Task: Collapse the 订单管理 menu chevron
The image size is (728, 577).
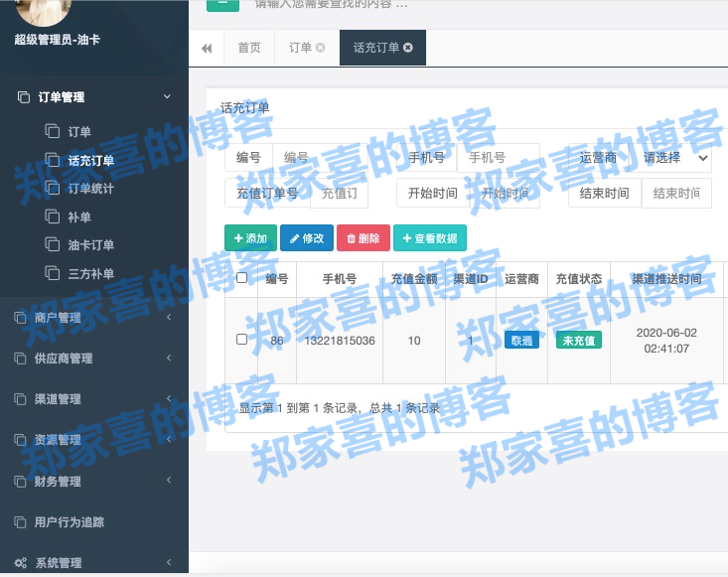Action: pyautogui.click(x=167, y=96)
